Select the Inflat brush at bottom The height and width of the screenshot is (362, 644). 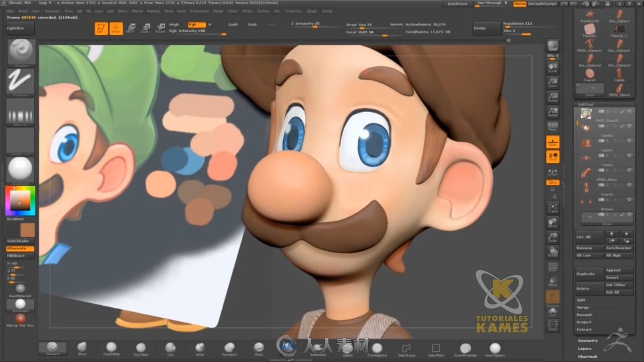click(200, 348)
